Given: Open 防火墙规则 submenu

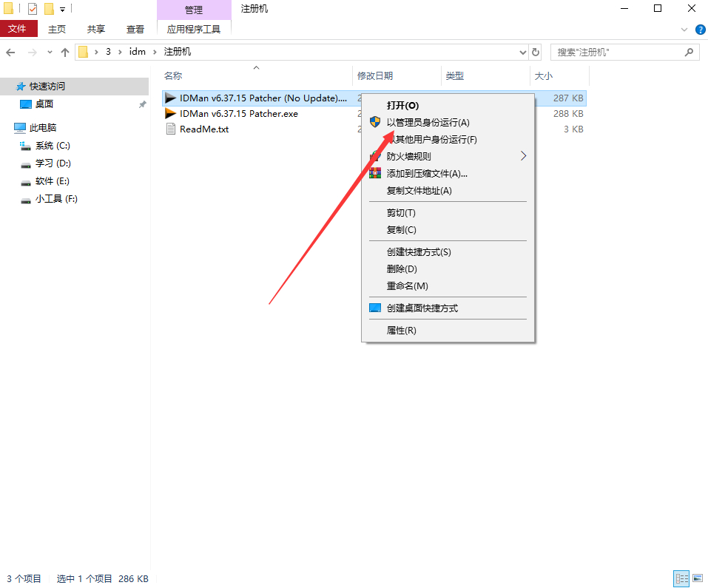Looking at the screenshot, I should [448, 157].
